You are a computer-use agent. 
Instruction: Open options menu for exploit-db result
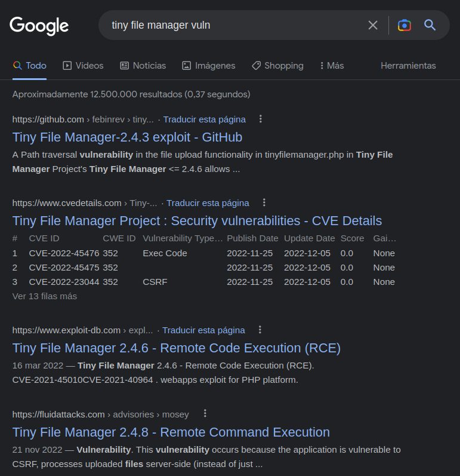pyautogui.click(x=260, y=330)
